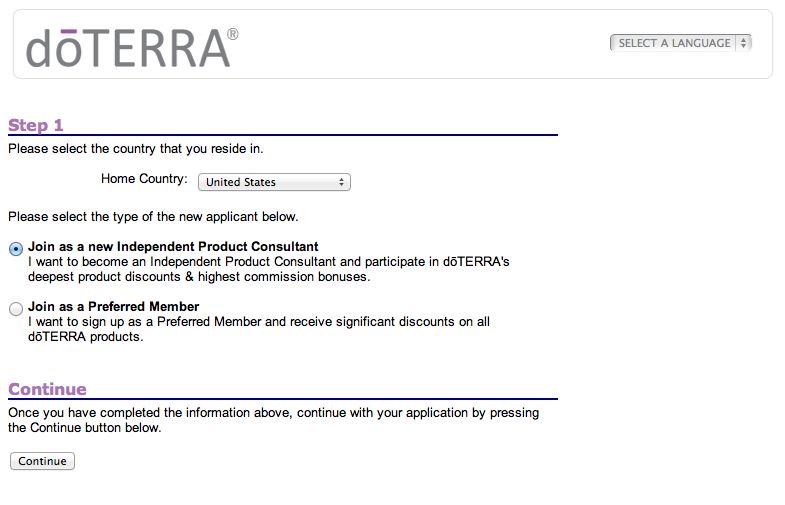The height and width of the screenshot is (505, 785).
Task: Open the Select a Language dropdown
Action: [680, 43]
